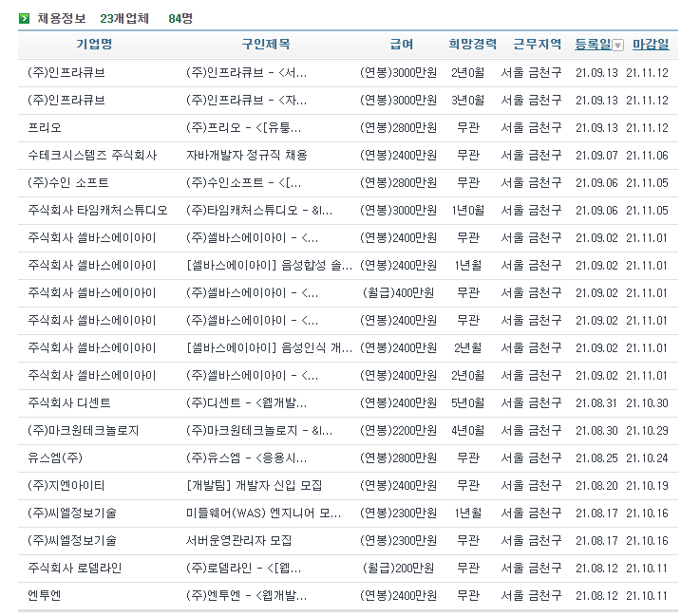Click the 4년0월 experience cell
The width and height of the screenshot is (681, 616).
467,430
